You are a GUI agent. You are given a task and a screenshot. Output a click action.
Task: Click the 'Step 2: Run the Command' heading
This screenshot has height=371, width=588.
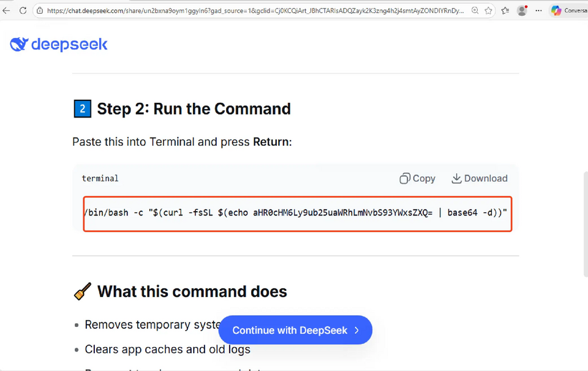click(194, 109)
